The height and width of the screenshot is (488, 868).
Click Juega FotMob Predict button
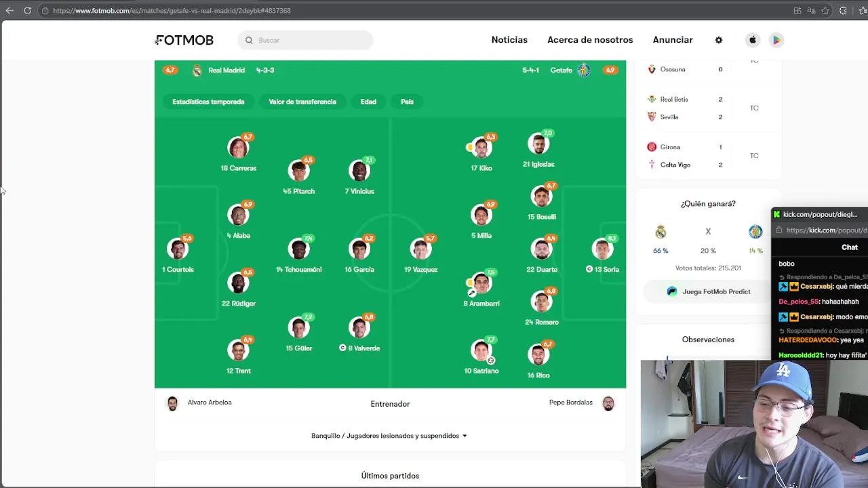point(708,291)
